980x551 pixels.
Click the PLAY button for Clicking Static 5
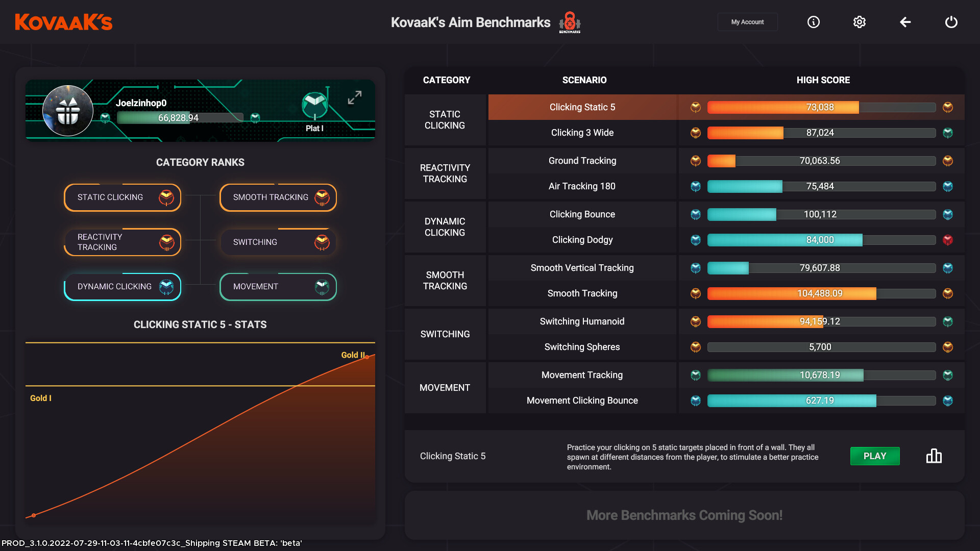coord(875,456)
